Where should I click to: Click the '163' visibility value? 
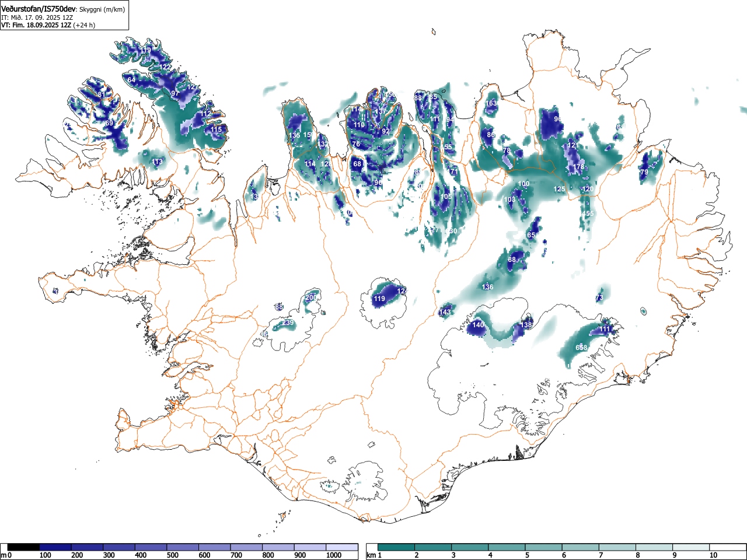click(491, 103)
